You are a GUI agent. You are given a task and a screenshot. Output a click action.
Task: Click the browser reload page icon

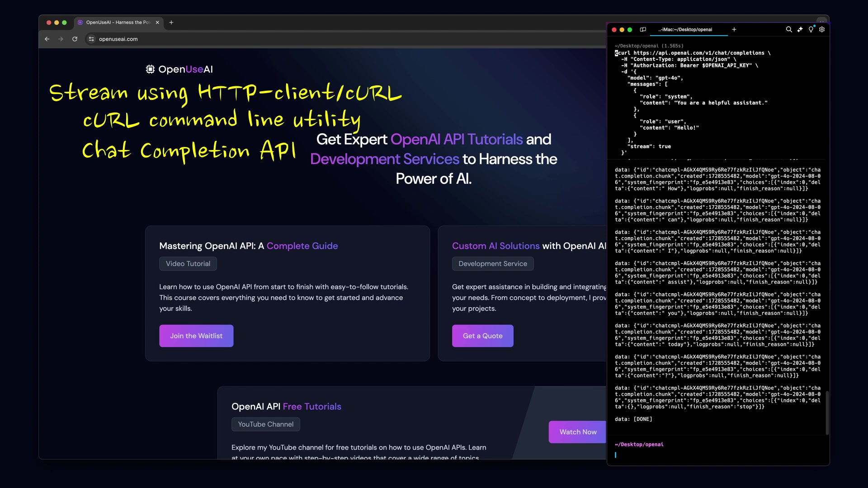(x=75, y=39)
